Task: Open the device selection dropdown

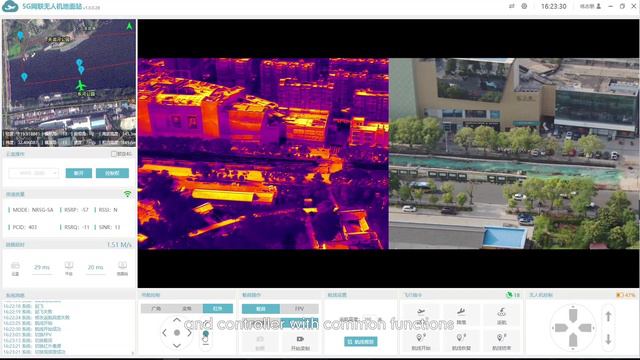Action: click(34, 173)
